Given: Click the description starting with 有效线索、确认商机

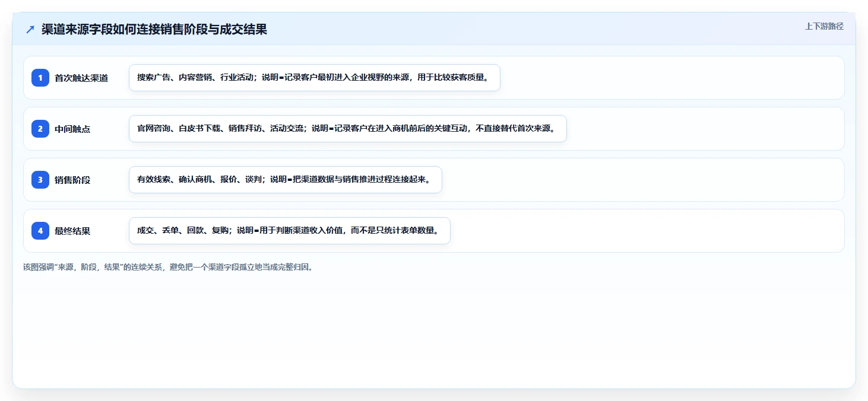Looking at the screenshot, I should (286, 180).
